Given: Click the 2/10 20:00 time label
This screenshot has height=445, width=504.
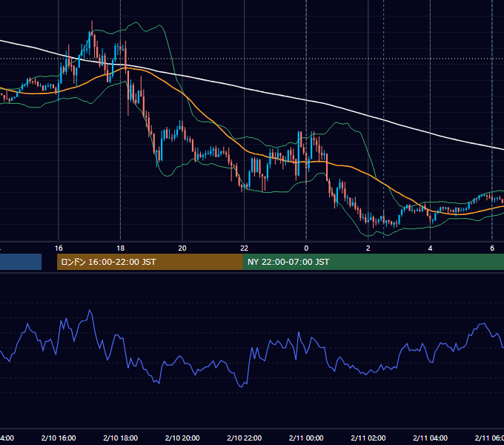Looking at the screenshot, I should (182, 438).
